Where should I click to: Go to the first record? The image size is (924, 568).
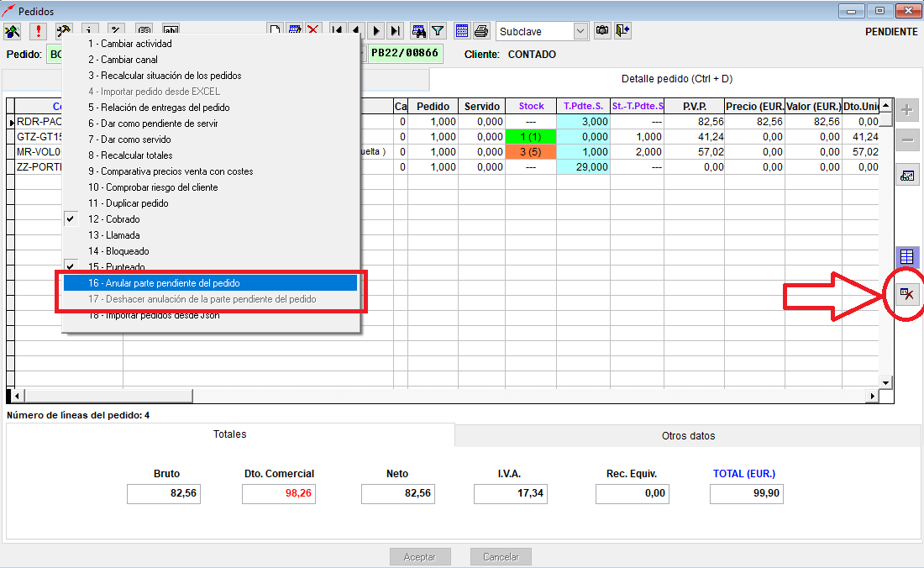(x=337, y=30)
